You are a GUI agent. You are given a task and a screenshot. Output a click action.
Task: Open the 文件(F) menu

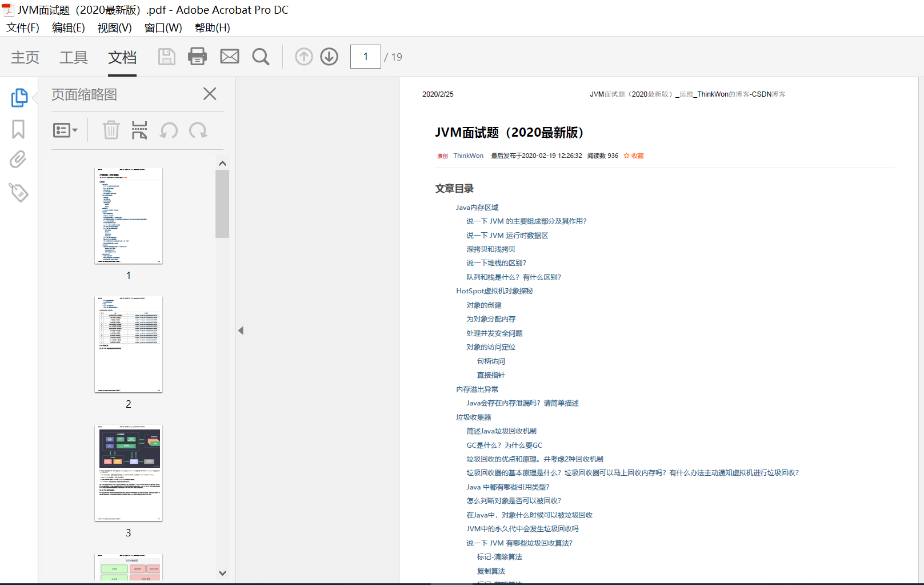click(23, 28)
